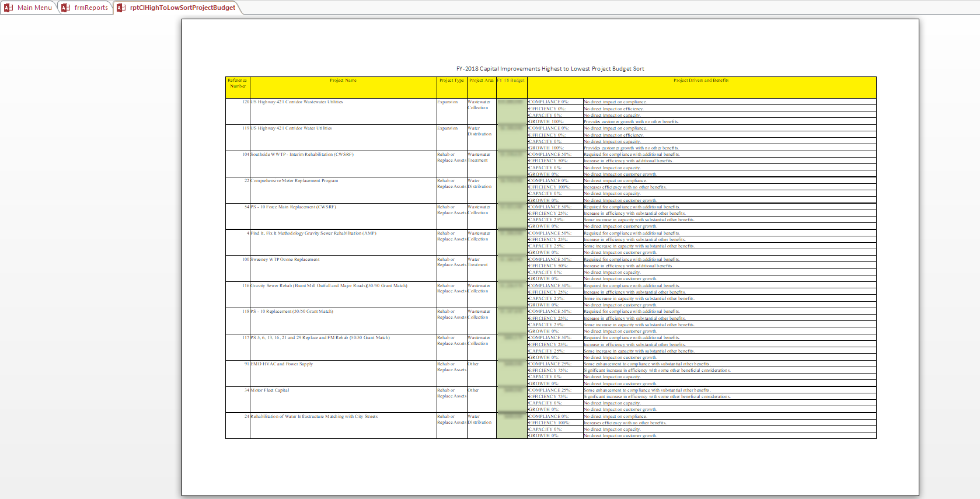The width and height of the screenshot is (980, 499).
Task: Click reference number 117
Action: (x=246, y=338)
